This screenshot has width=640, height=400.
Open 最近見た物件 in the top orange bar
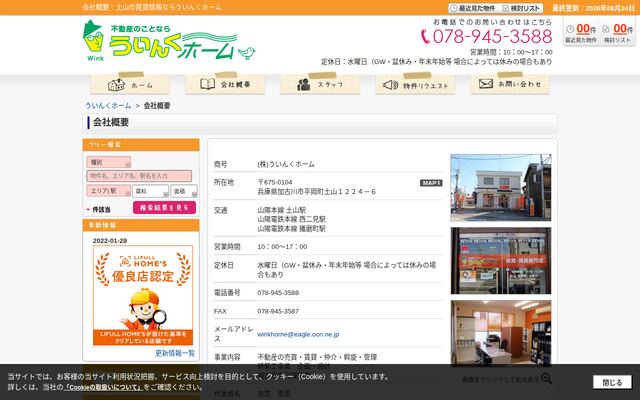coord(473,8)
